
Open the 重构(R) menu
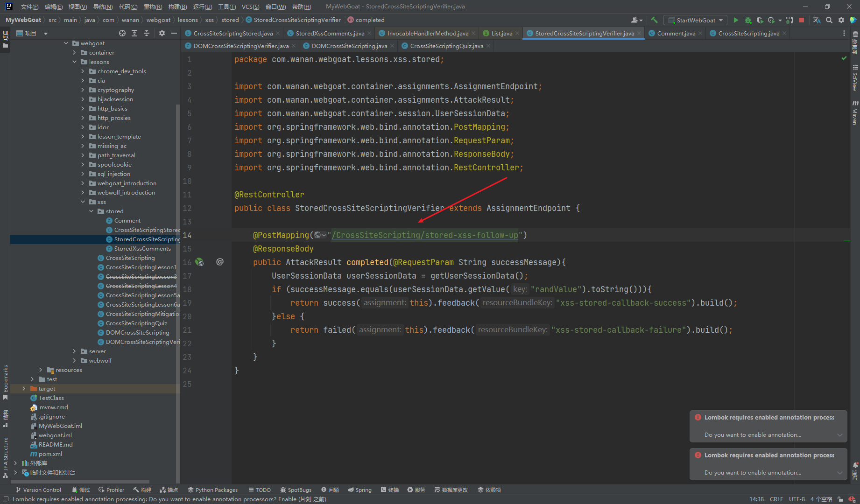click(x=153, y=7)
